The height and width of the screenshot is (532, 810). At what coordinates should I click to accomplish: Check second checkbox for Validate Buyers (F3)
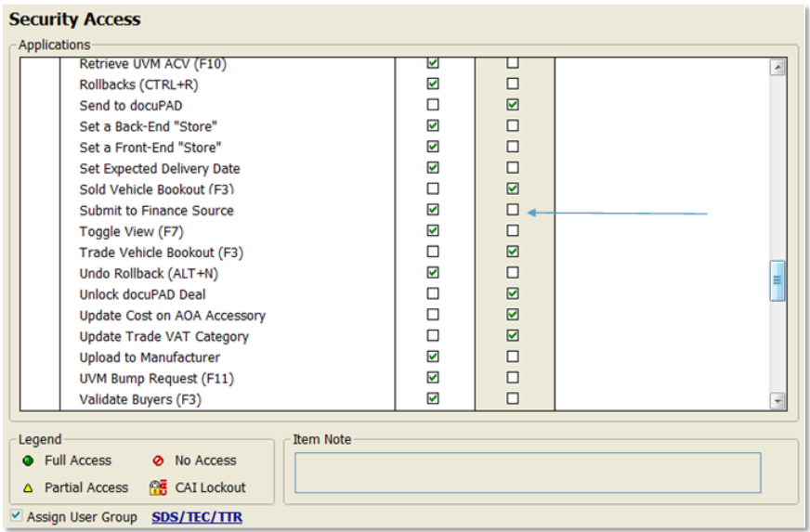(x=513, y=398)
